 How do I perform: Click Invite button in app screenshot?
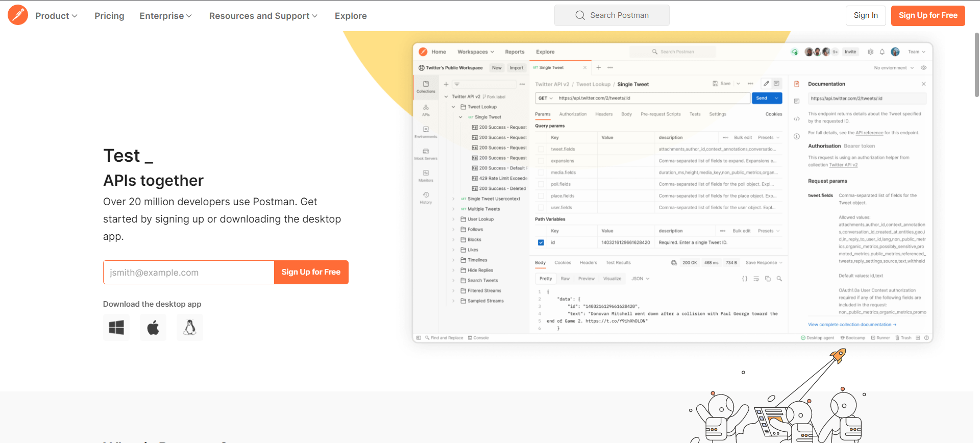[850, 52]
